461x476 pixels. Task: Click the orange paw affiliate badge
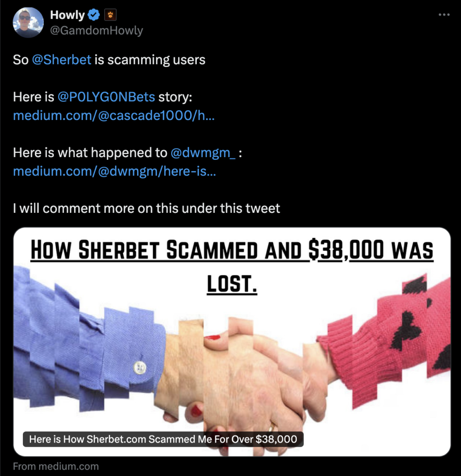[x=110, y=15]
